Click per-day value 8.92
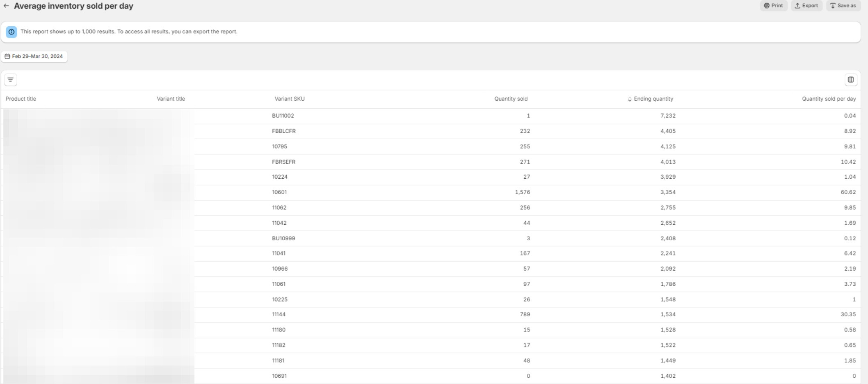The width and height of the screenshot is (868, 384). pyautogui.click(x=850, y=131)
